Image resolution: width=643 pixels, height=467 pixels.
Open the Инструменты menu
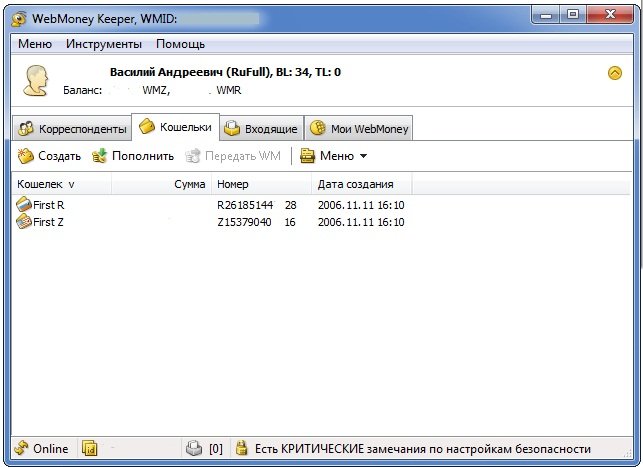click(104, 44)
